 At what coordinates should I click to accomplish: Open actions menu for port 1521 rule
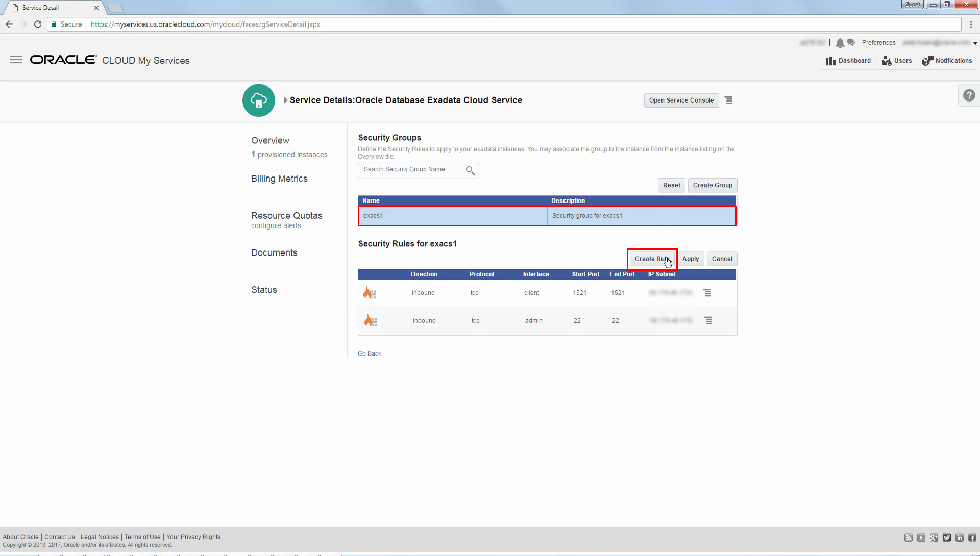(707, 293)
